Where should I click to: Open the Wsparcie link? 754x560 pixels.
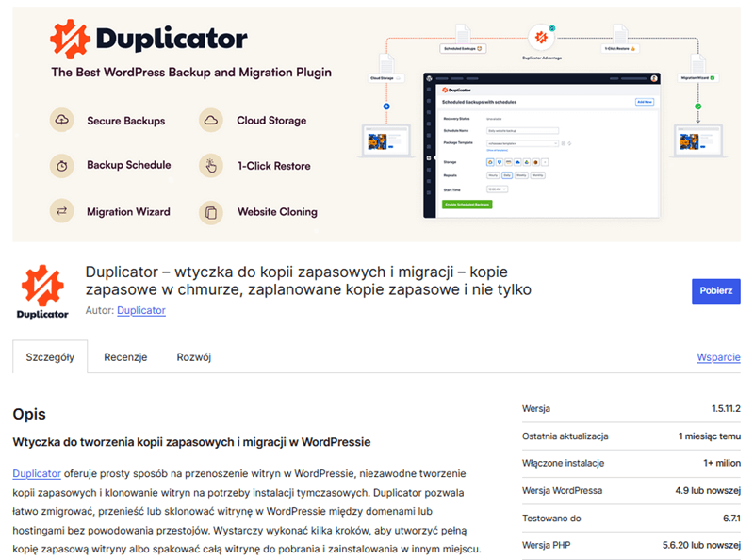pyautogui.click(x=719, y=357)
